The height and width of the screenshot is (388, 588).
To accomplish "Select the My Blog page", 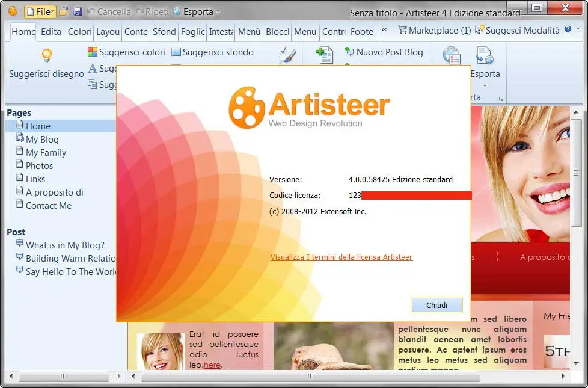I will 37,139.
